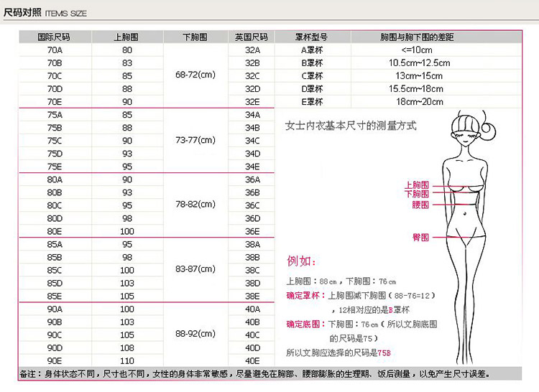The height and width of the screenshot is (392, 539).
Task: Click the 110 bust value for 90E
Action: [x=127, y=360]
